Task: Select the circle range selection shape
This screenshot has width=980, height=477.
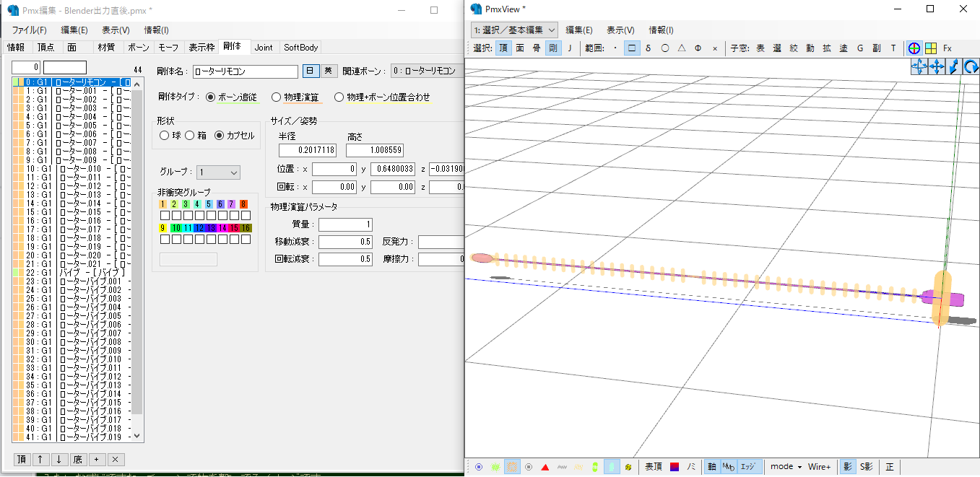Action: click(x=664, y=48)
